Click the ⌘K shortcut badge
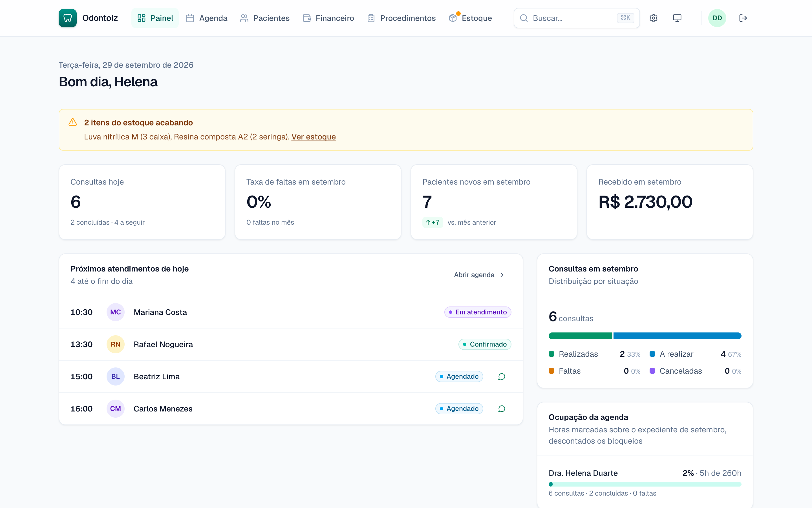The image size is (812, 508). coord(625,18)
